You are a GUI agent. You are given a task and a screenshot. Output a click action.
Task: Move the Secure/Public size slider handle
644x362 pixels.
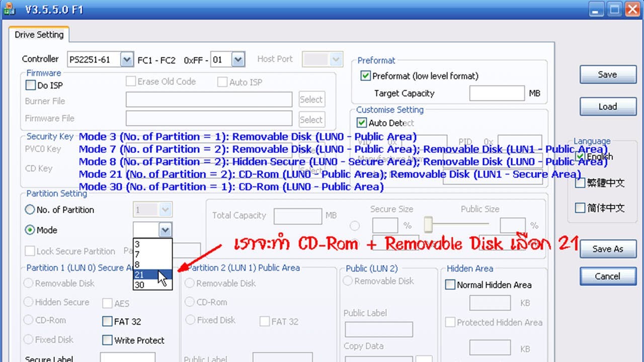click(428, 224)
